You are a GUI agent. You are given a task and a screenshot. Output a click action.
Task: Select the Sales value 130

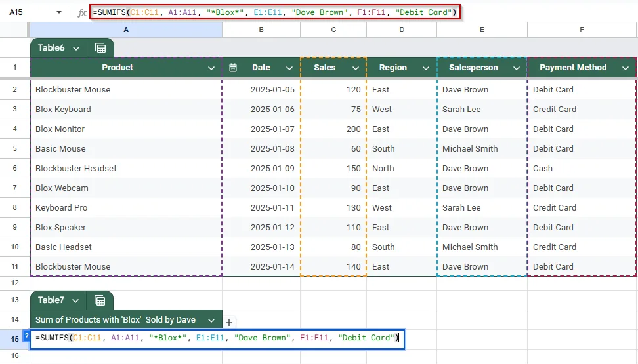(x=333, y=207)
